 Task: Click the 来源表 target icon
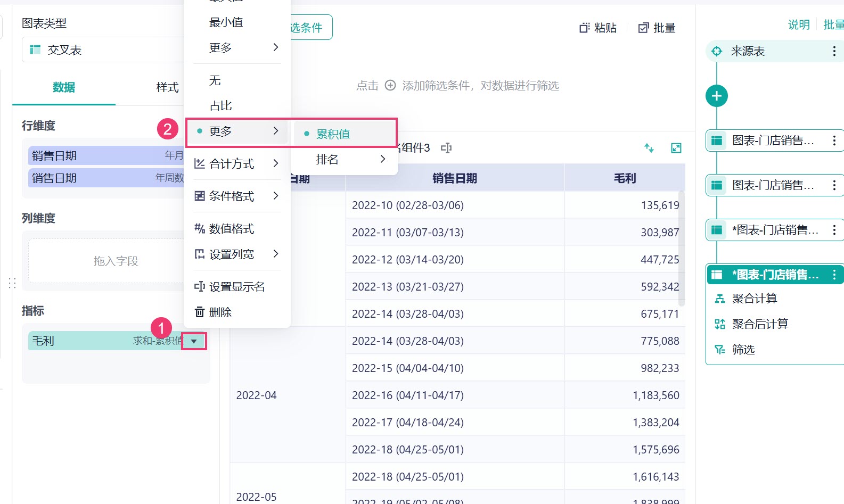tap(717, 51)
